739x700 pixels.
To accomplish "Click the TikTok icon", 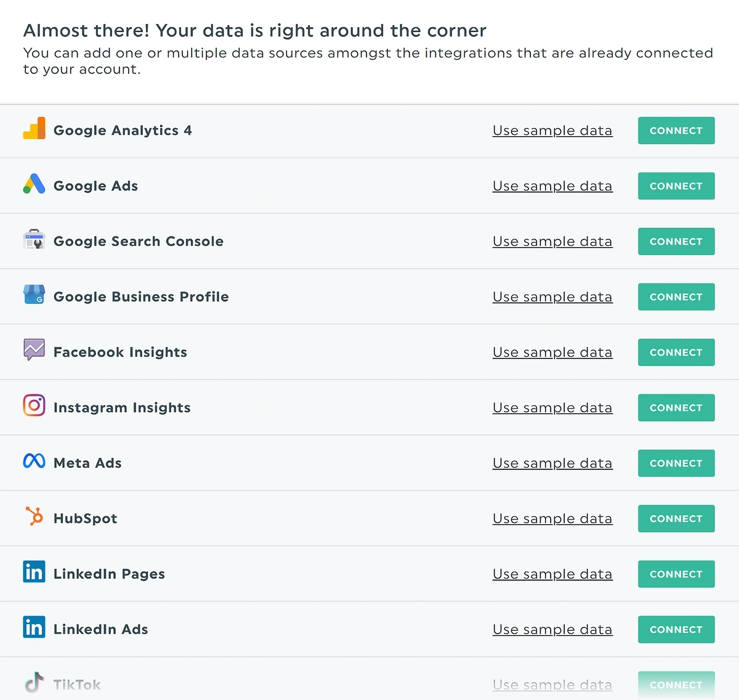I will [x=34, y=683].
